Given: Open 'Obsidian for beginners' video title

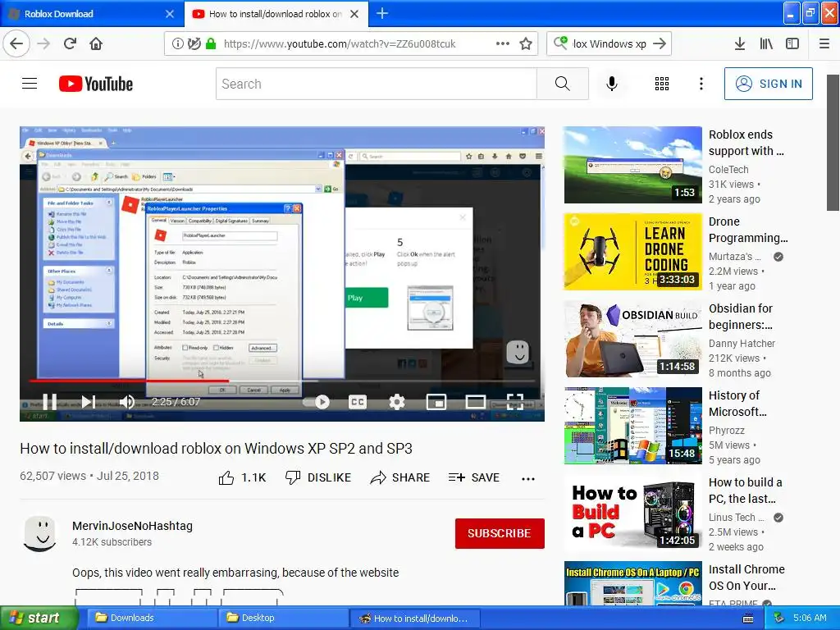Looking at the screenshot, I should (741, 317).
